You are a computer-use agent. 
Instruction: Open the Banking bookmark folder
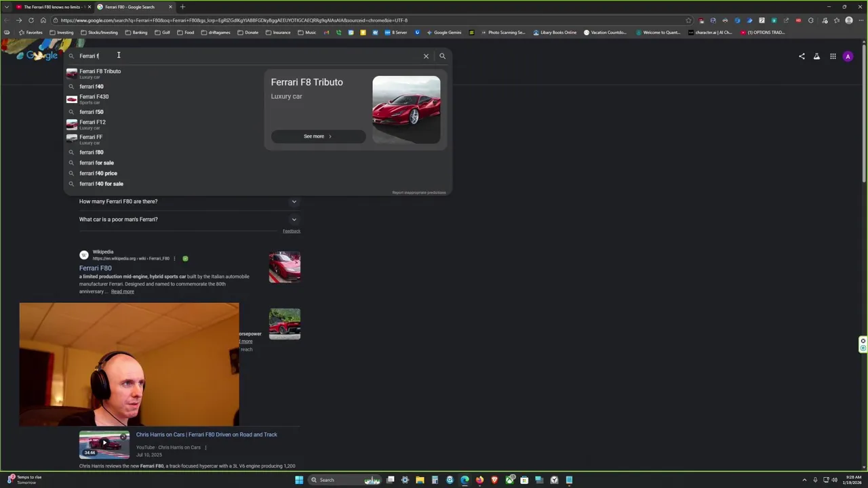(136, 33)
